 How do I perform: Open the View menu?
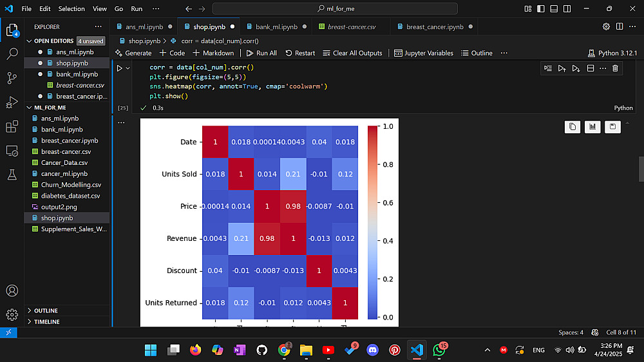[99, 8]
